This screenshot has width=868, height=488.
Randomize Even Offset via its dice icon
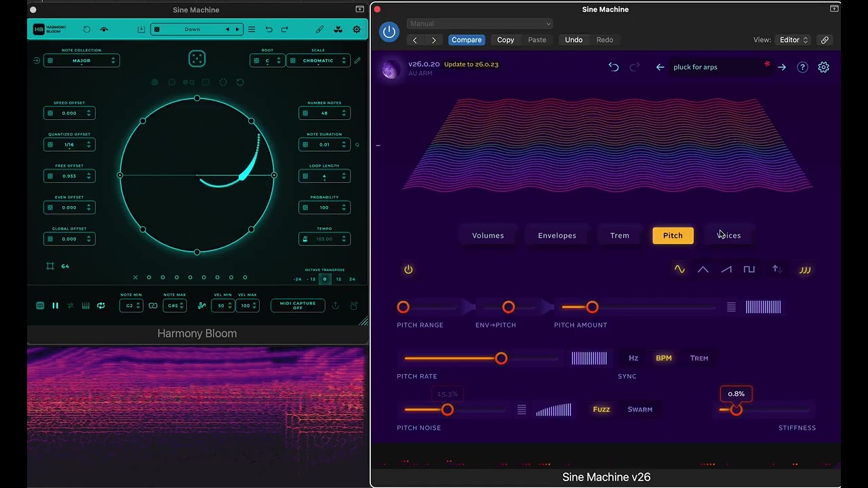(x=50, y=207)
